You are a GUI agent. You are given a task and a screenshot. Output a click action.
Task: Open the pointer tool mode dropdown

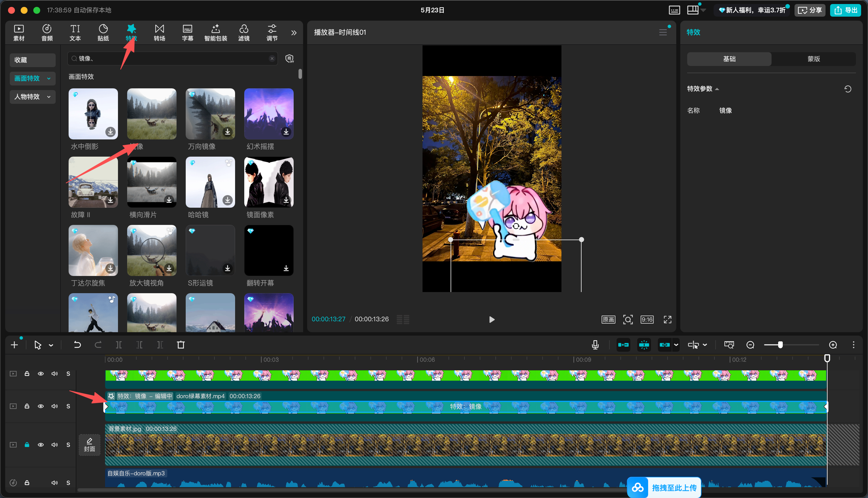(51, 345)
